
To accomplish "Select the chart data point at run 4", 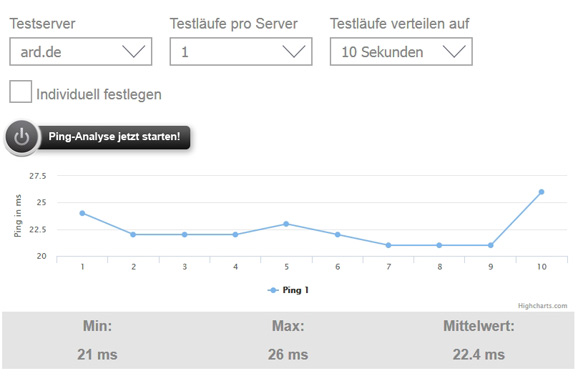I will pos(235,235).
